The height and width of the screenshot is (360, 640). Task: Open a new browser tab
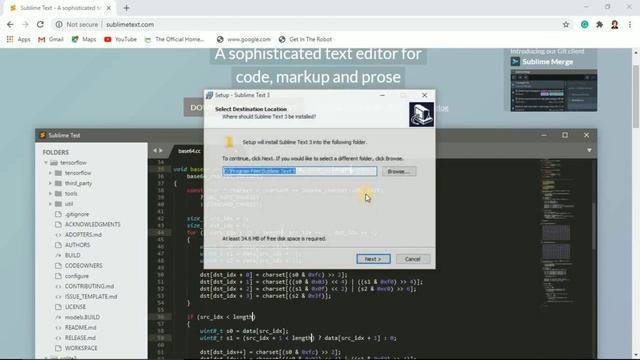pos(127,8)
